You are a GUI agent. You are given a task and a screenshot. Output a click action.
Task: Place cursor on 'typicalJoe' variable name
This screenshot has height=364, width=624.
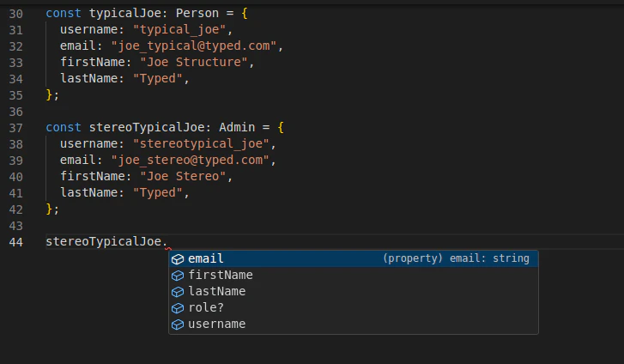click(125, 14)
